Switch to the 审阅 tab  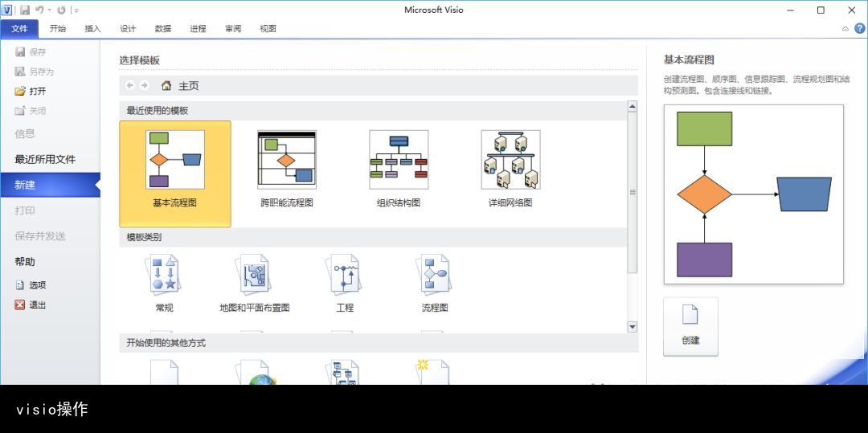233,29
